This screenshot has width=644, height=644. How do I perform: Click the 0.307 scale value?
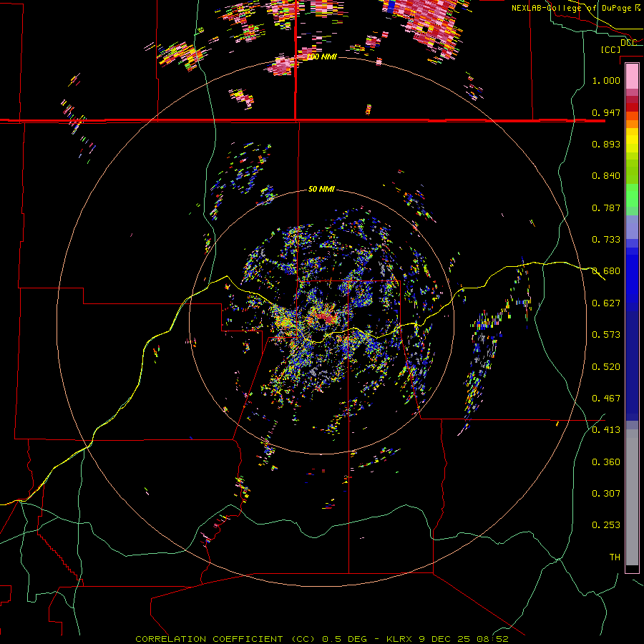pyautogui.click(x=606, y=494)
